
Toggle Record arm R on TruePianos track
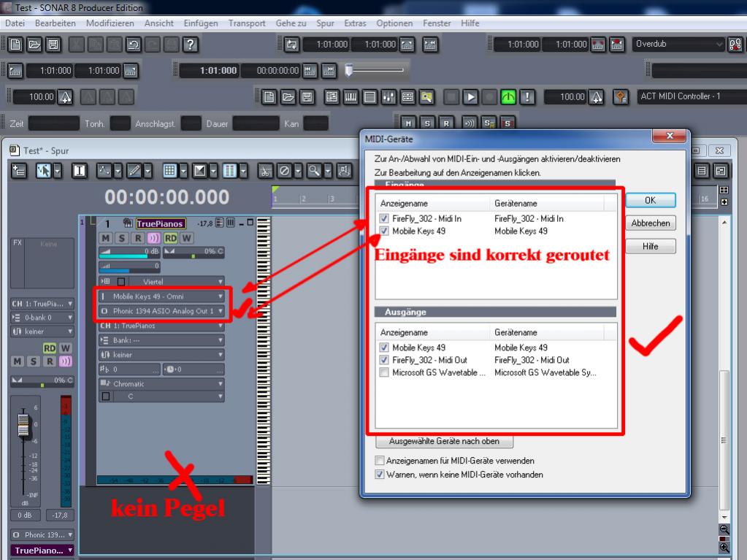pyautogui.click(x=138, y=238)
